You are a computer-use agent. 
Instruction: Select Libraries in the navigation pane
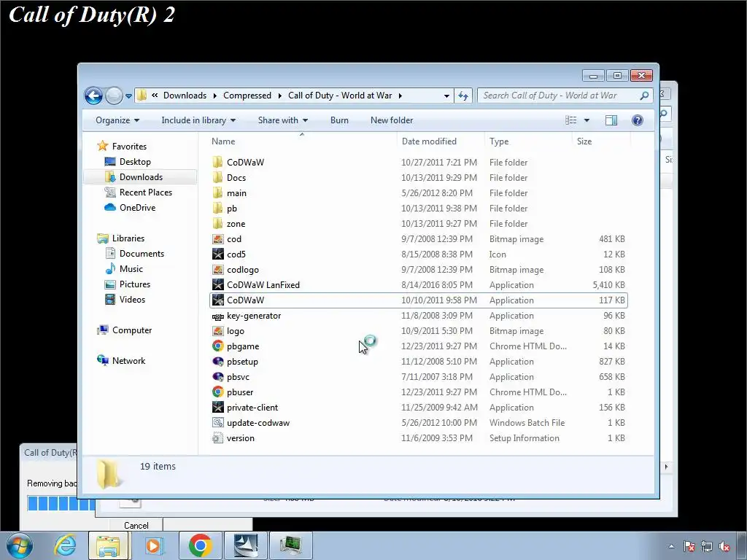120,238
